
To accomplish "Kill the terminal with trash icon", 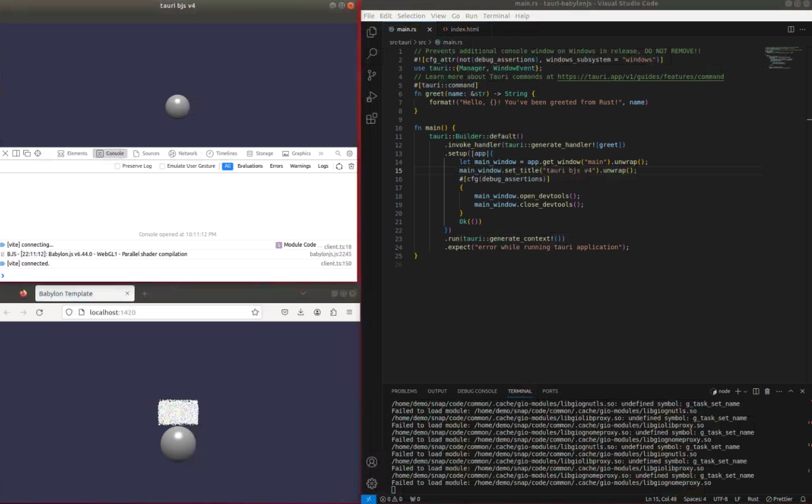I will (767, 391).
